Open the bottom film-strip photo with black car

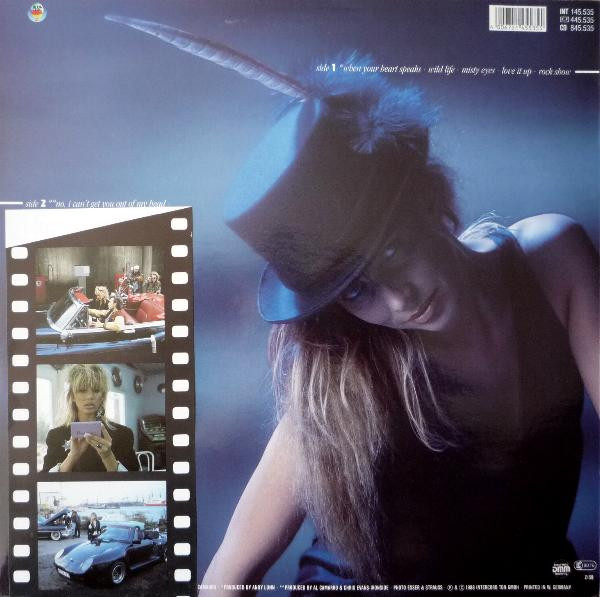point(101,533)
